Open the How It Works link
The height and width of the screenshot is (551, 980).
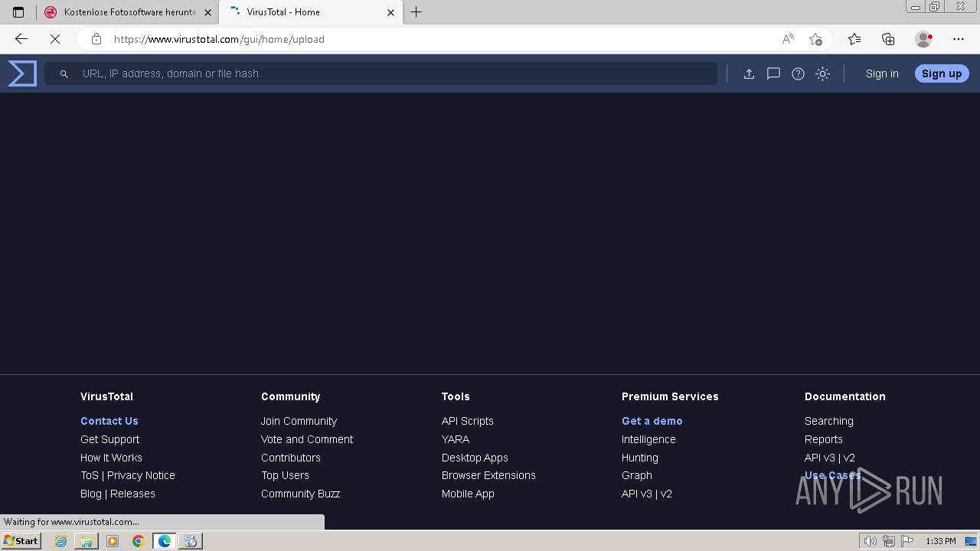111,458
